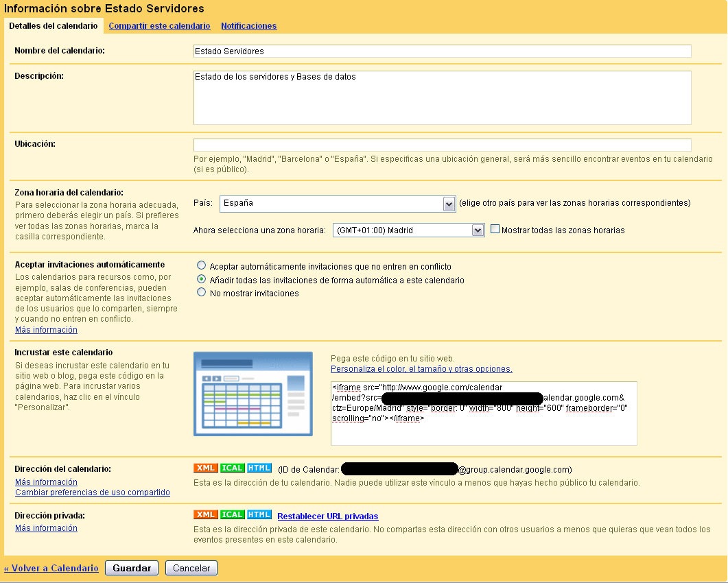Enable 'Mostrar todas las zonas horarias' checkbox
The image size is (728, 583).
coord(495,229)
